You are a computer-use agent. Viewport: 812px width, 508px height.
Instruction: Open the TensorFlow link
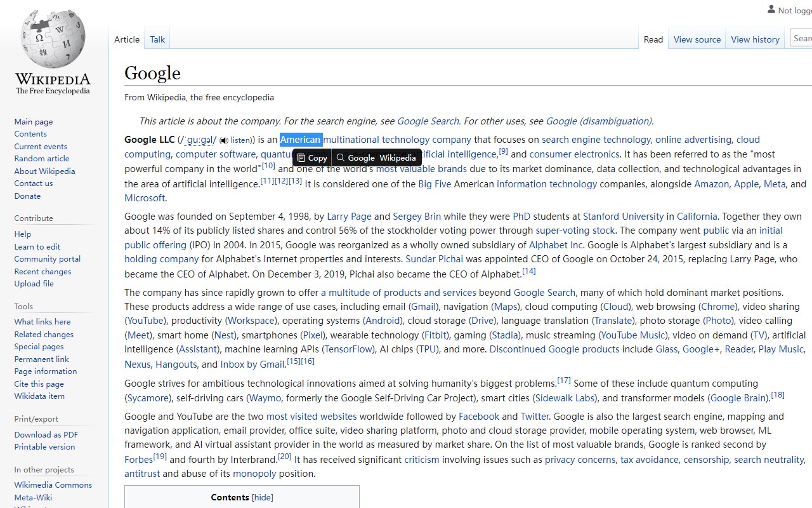point(348,349)
